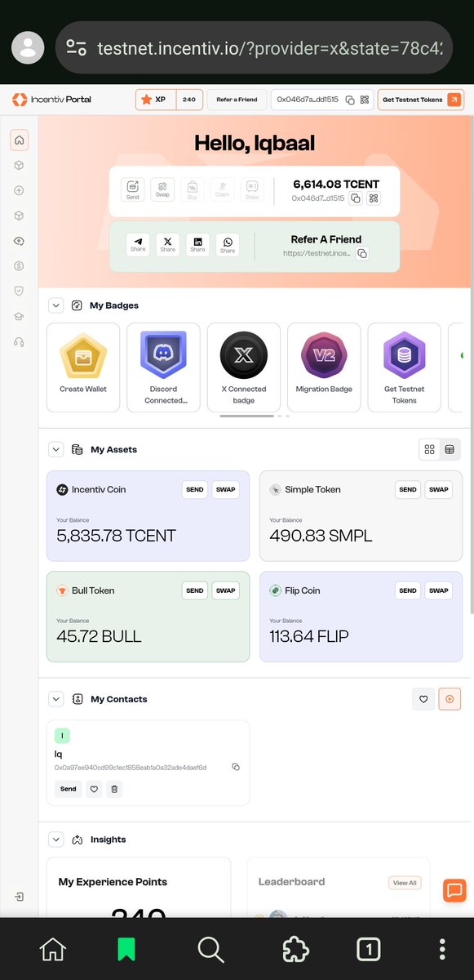Image resolution: width=474 pixels, height=980 pixels.
Task: Favorite the Iq contact heart icon
Action: tap(94, 789)
